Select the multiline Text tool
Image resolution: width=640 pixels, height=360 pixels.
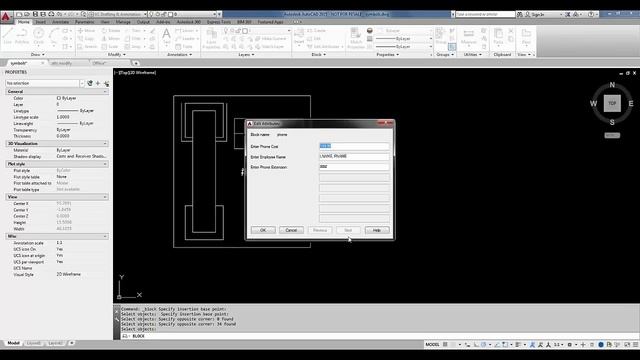[x=167, y=36]
